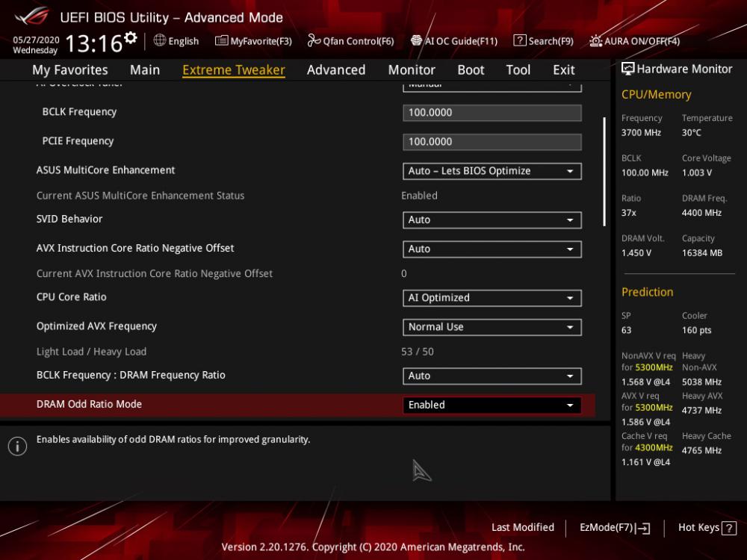Select the CPU Core Ratio label
Screen dimensions: 747x560
(72, 296)
